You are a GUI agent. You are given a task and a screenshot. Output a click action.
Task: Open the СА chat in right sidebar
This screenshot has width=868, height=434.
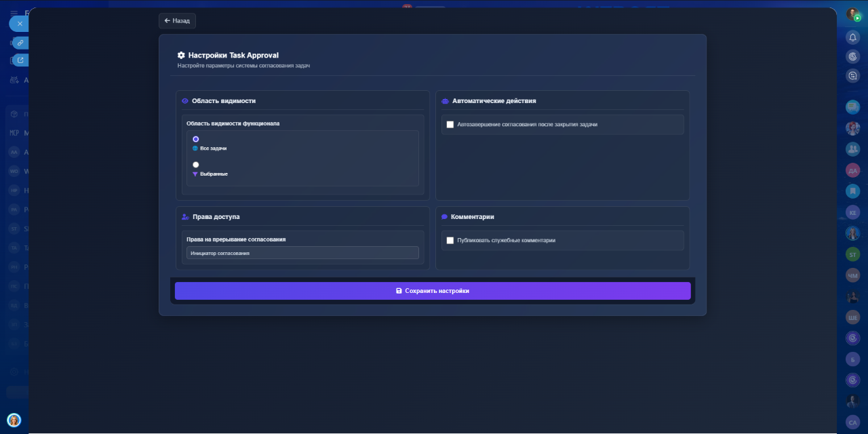point(853,422)
